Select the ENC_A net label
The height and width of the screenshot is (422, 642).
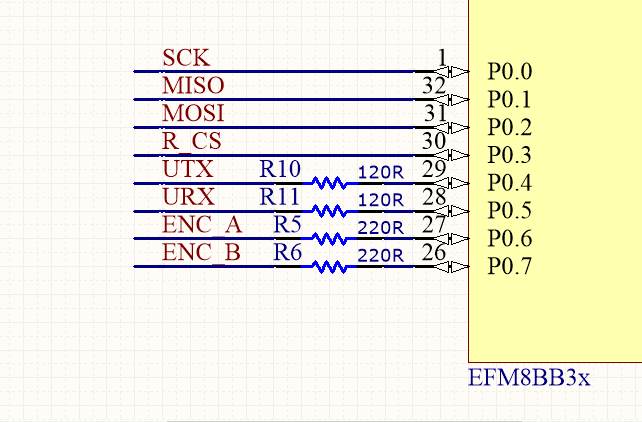pos(201,225)
